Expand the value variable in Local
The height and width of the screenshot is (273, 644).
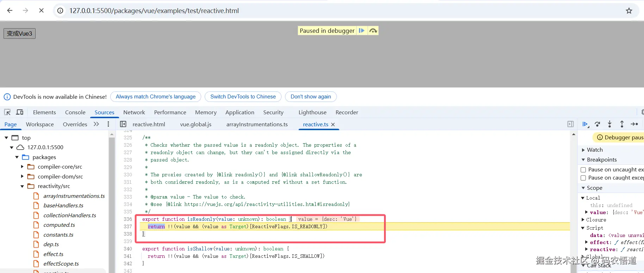click(x=587, y=212)
